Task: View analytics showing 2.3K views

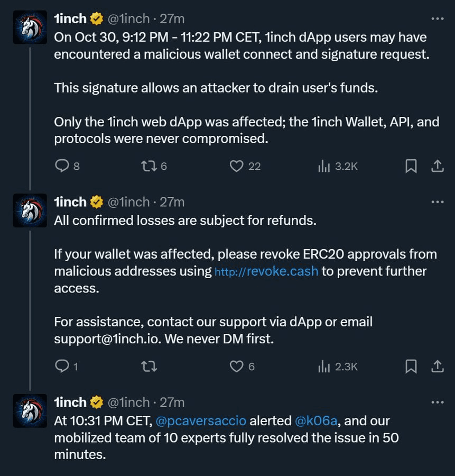Action: (x=324, y=366)
